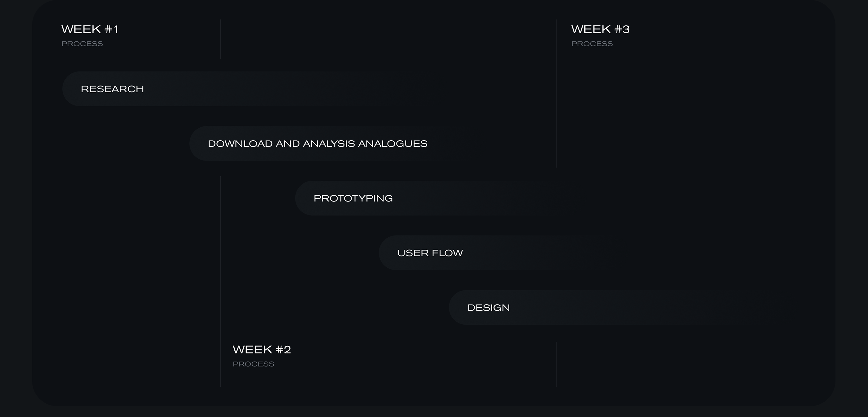The height and width of the screenshot is (417, 868).
Task: Click the WEEK #1 heading
Action: pyautogui.click(x=90, y=29)
